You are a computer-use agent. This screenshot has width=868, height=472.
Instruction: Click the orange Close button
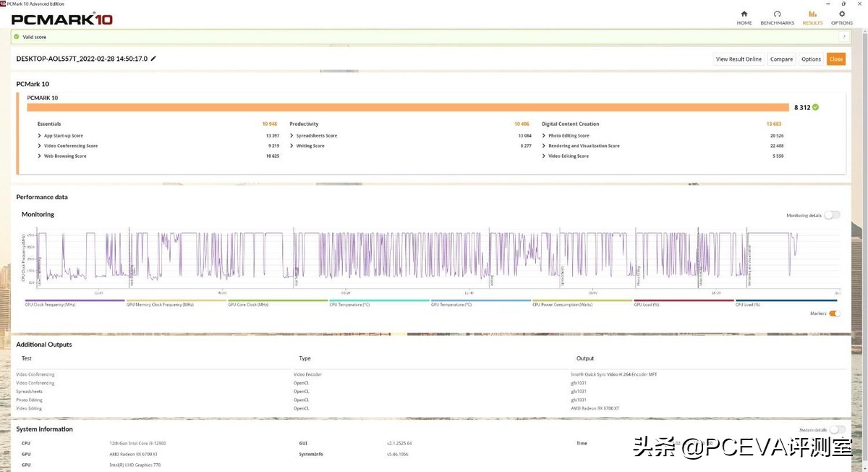pos(836,59)
